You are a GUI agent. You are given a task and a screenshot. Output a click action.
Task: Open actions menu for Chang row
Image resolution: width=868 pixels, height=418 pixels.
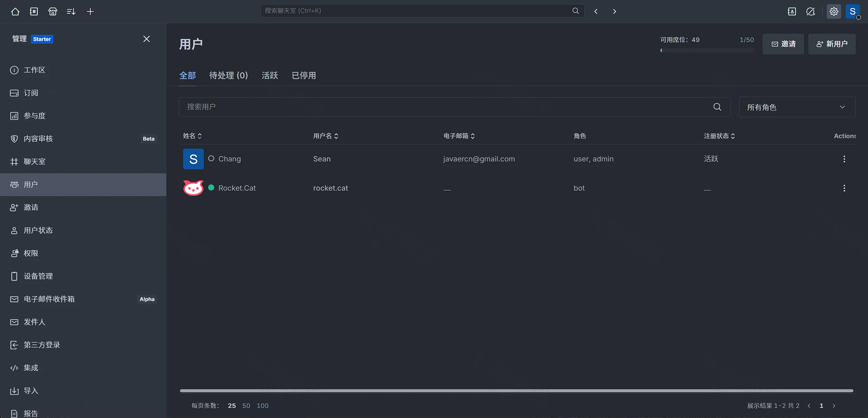click(x=844, y=159)
